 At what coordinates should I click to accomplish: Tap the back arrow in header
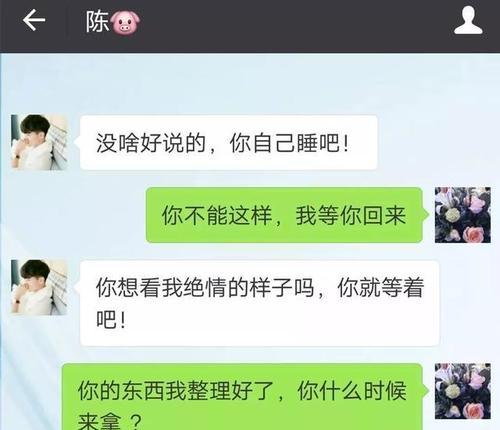pos(34,21)
